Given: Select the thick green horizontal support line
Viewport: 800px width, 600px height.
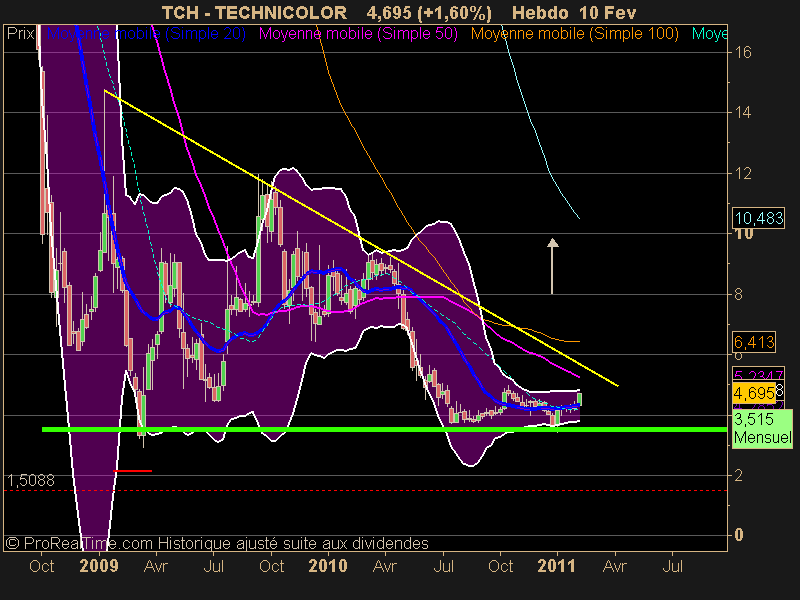Looking at the screenshot, I should [384, 430].
